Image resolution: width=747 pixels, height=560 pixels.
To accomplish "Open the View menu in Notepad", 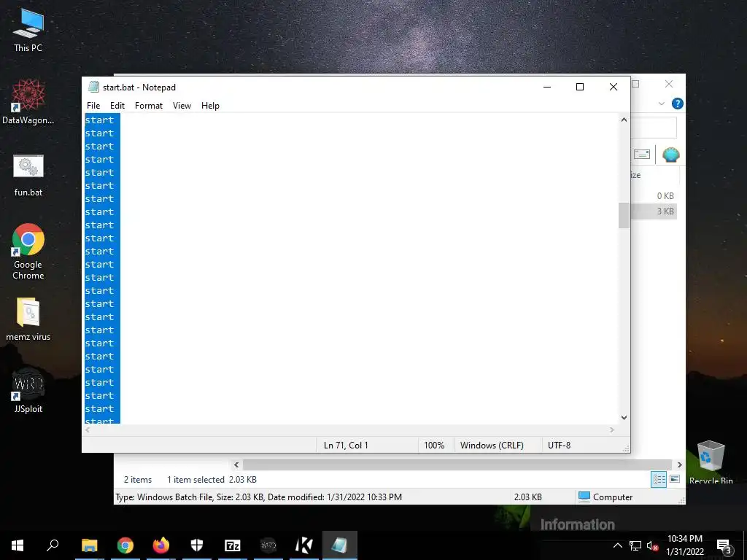I will pyautogui.click(x=182, y=106).
